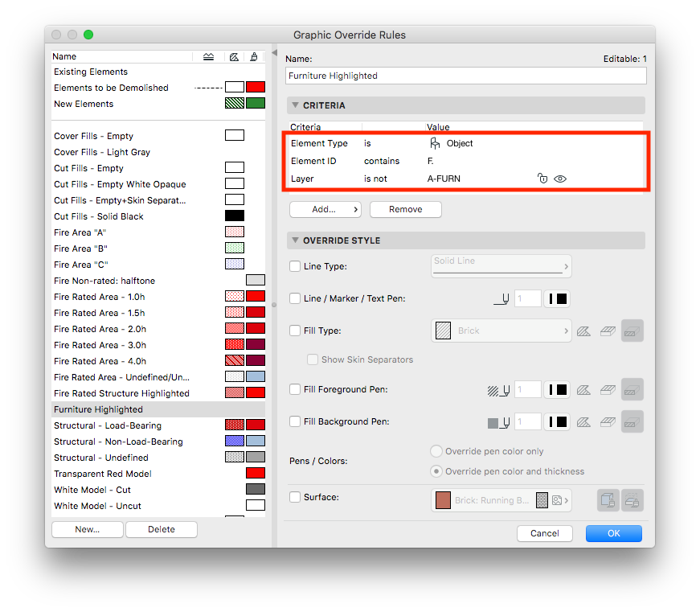Open the Solid Line type dropdown

501,266
